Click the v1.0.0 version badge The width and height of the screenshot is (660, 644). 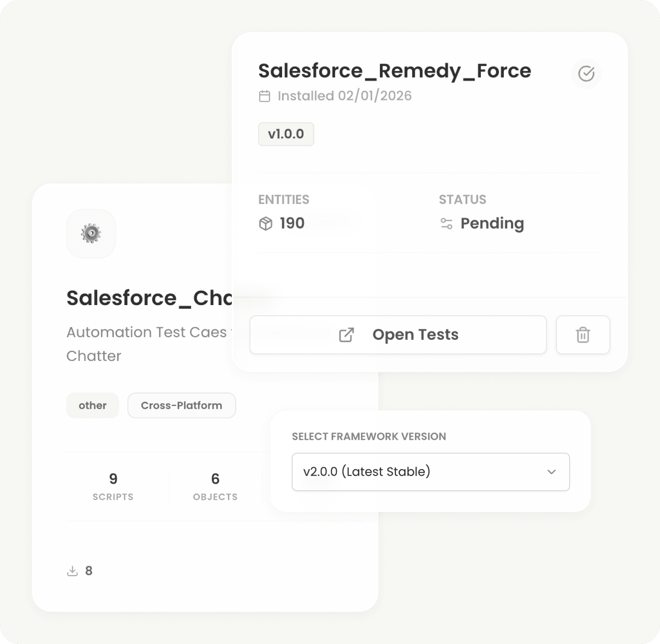coord(286,134)
